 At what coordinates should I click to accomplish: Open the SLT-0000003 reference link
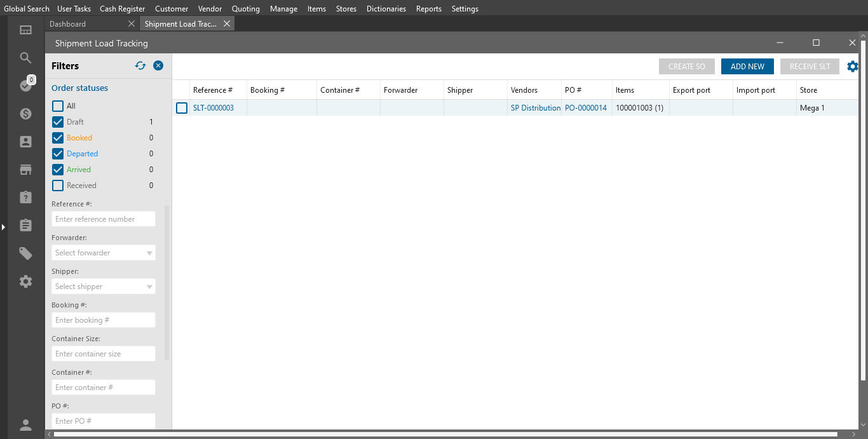tap(214, 108)
